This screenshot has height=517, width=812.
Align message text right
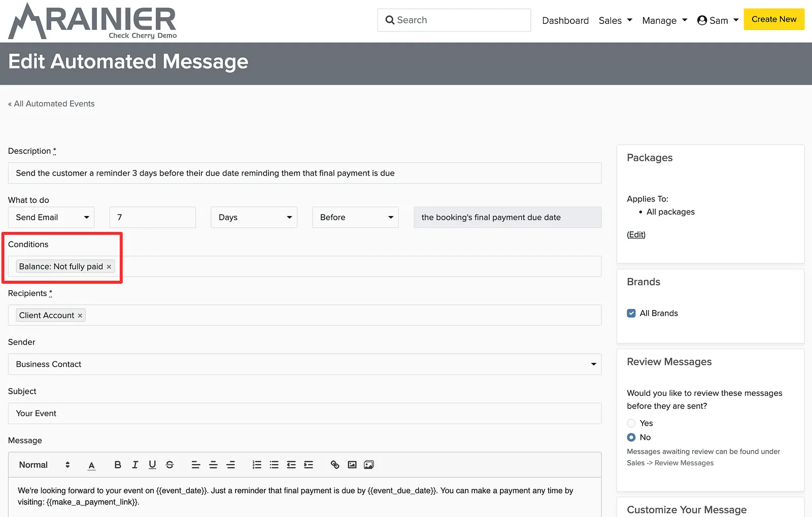pos(230,465)
